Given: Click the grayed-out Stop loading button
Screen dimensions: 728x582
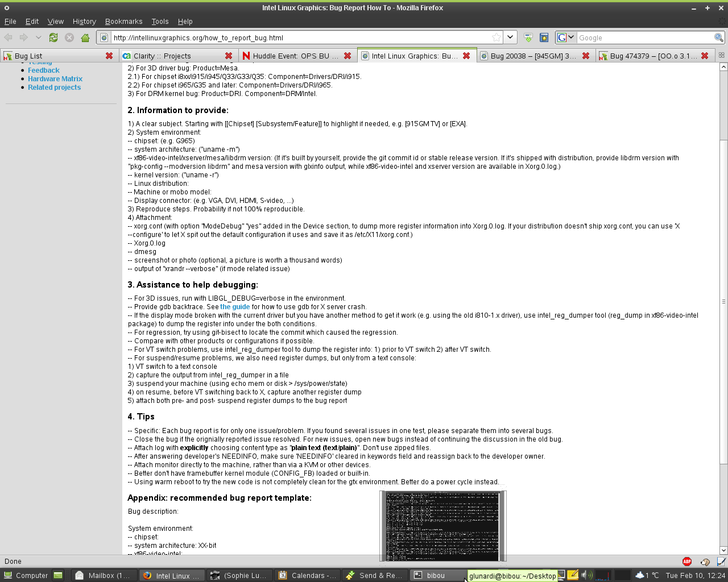Looking at the screenshot, I should click(x=69, y=38).
